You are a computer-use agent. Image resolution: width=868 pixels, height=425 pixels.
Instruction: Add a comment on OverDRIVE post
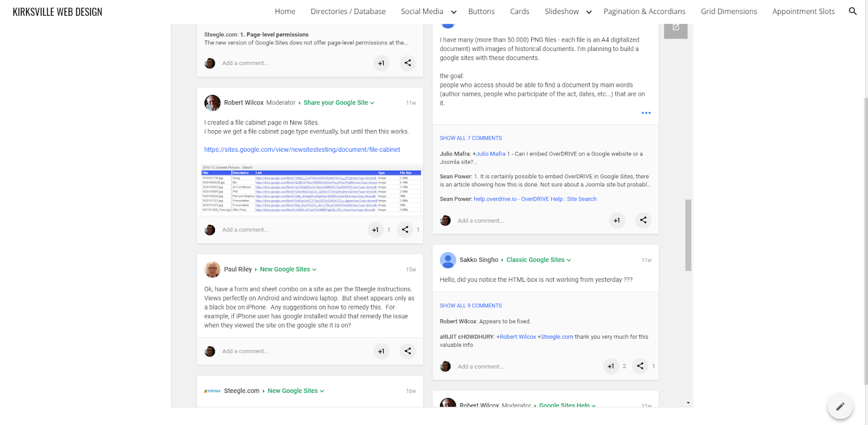click(481, 221)
